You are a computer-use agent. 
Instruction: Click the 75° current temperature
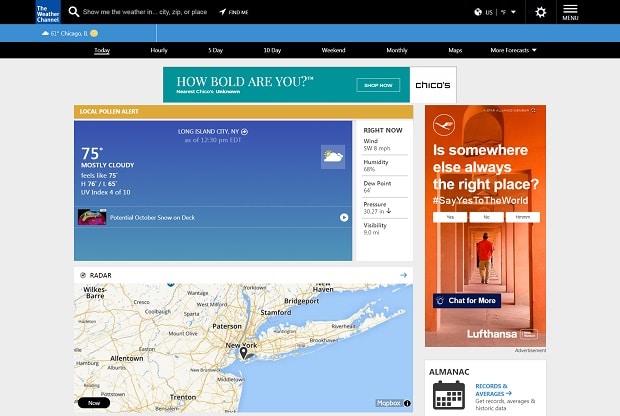92,153
